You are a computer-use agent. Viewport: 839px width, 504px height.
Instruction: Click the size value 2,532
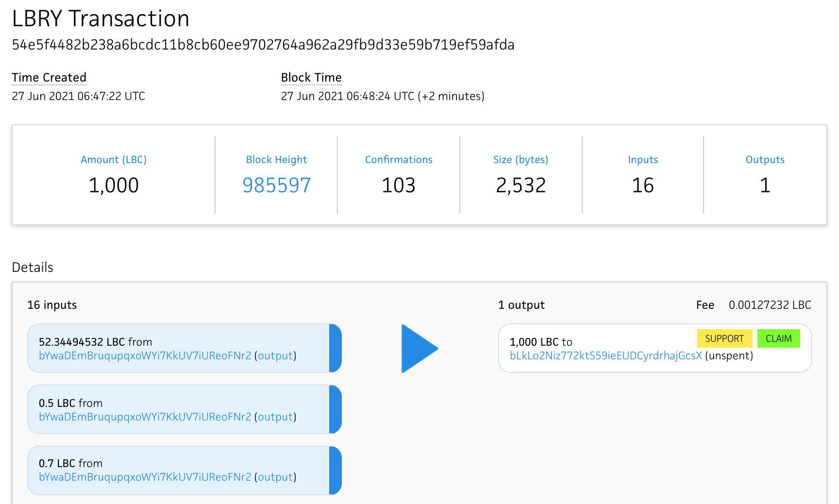click(x=520, y=185)
